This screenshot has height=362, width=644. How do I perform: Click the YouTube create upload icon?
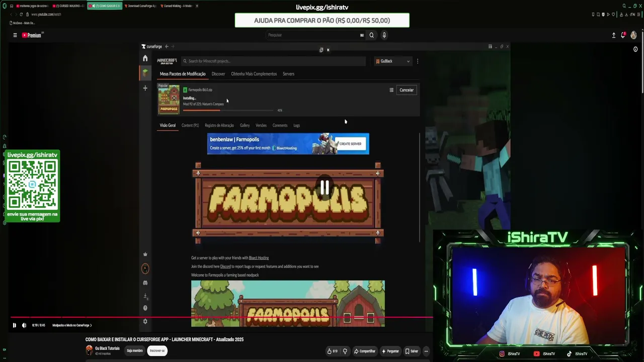click(x=613, y=35)
